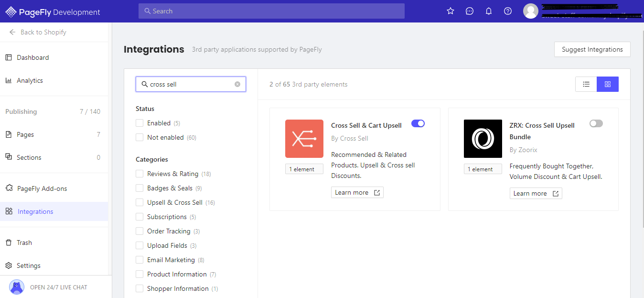Check the Shopper Information category
The height and width of the screenshot is (298, 644).
click(x=140, y=288)
